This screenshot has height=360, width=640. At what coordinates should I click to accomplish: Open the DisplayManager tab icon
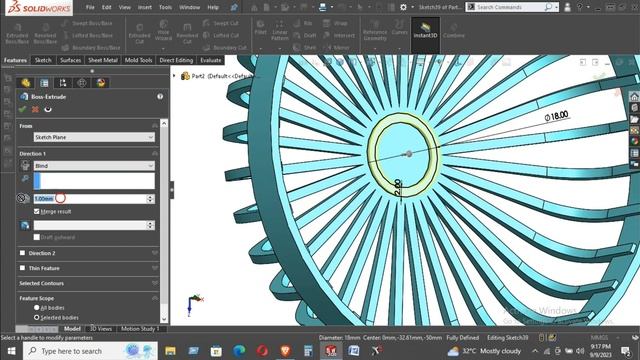click(101, 83)
